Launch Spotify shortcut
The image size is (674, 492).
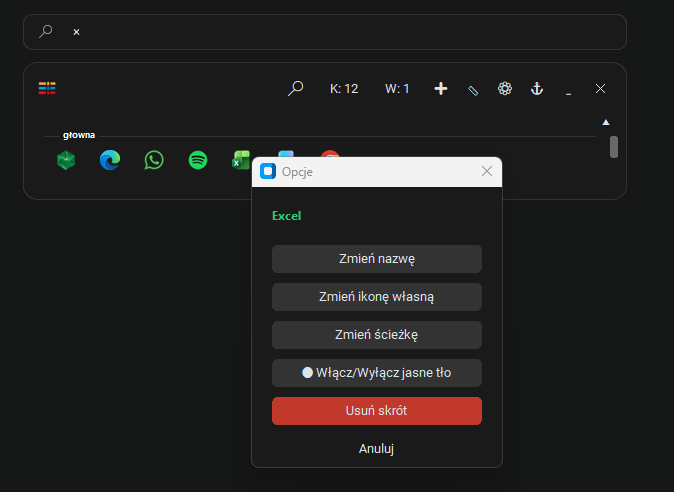coord(198,160)
